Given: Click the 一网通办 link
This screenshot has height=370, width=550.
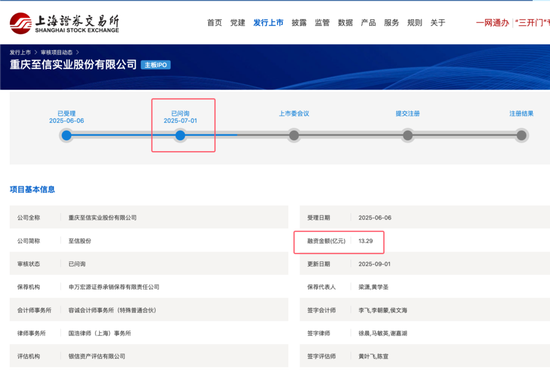Looking at the screenshot, I should 492,23.
